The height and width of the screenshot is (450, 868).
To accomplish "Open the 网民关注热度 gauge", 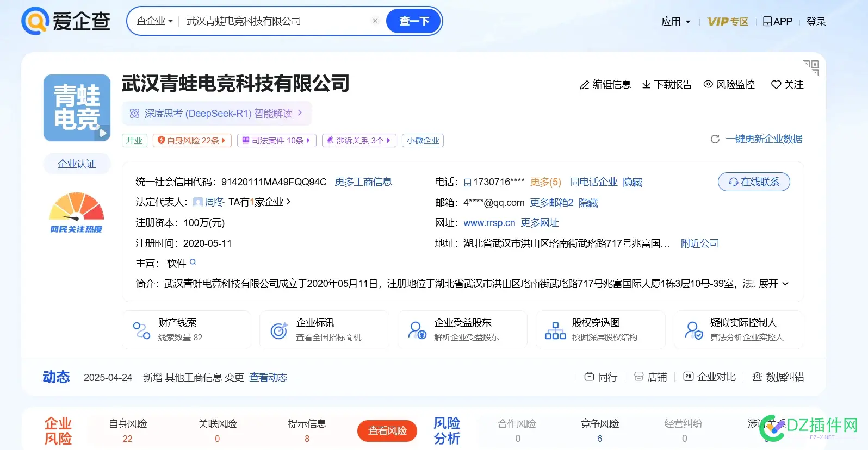I will click(77, 212).
